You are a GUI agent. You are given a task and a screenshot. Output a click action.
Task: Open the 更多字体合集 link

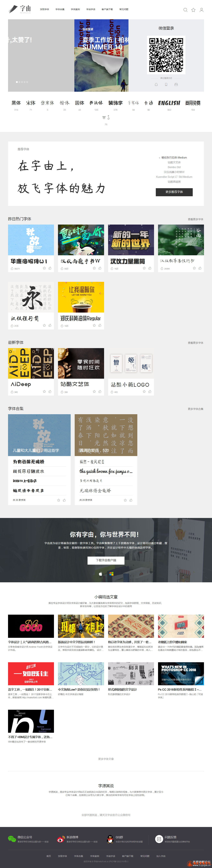click(195, 409)
